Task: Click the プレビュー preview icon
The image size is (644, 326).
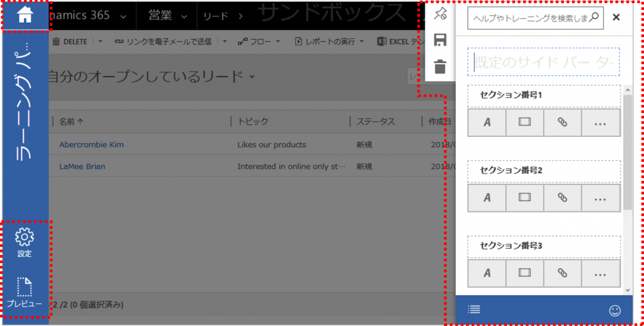Action: point(25,292)
